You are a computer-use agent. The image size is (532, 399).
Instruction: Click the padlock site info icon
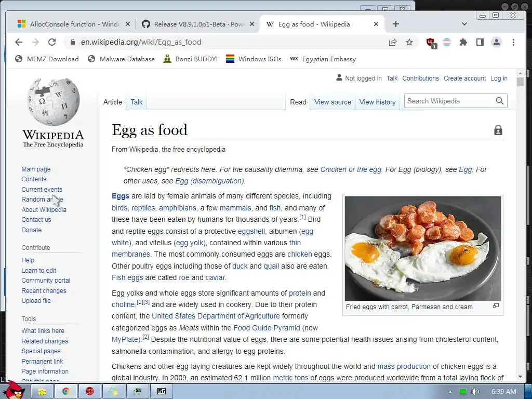(x=72, y=42)
